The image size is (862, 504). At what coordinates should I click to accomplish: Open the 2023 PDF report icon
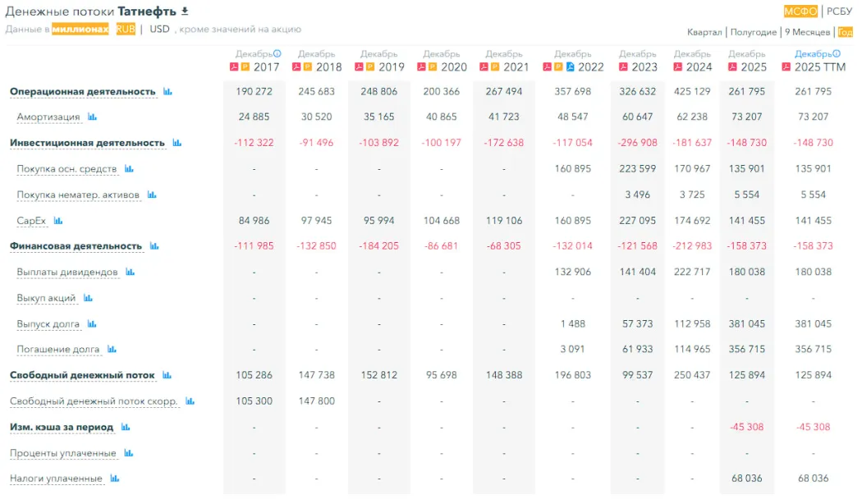623,67
